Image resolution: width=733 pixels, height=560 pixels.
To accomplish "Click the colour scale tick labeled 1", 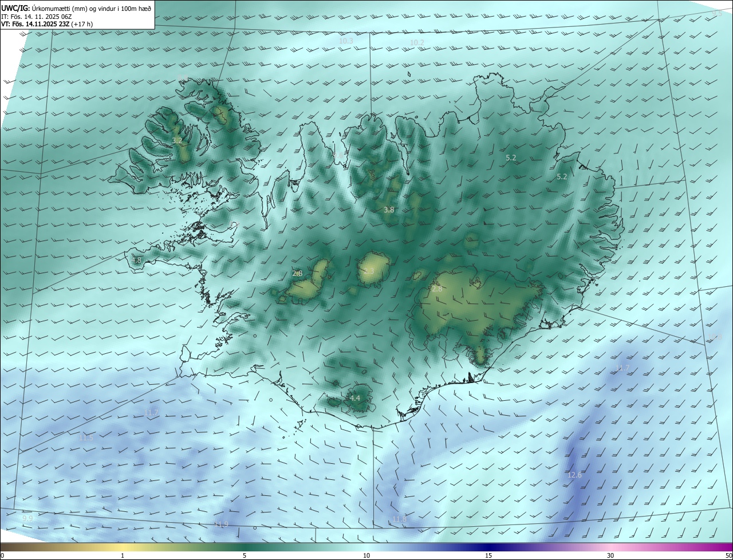I will point(123,555).
